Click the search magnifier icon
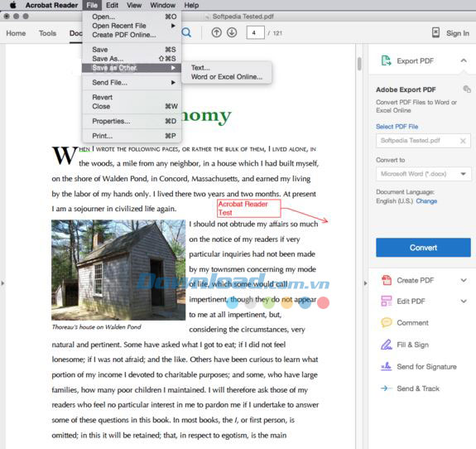This screenshot has width=476, height=449. [x=186, y=32]
